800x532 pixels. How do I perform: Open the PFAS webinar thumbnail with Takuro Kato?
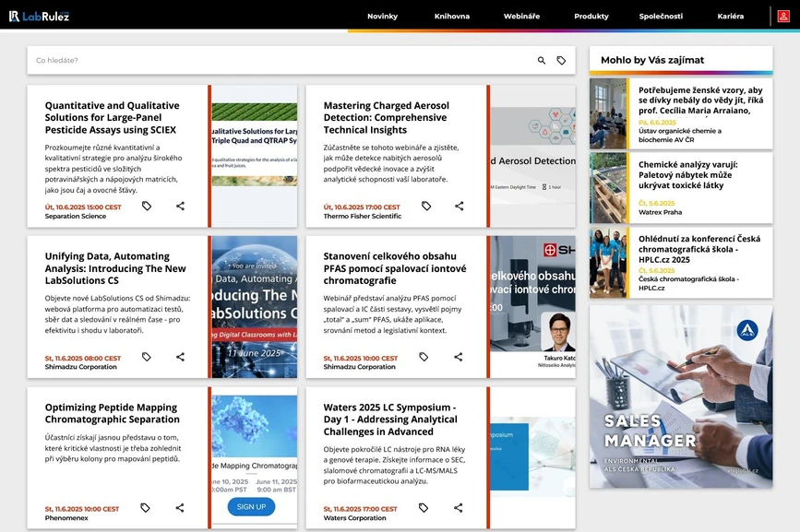point(532,307)
